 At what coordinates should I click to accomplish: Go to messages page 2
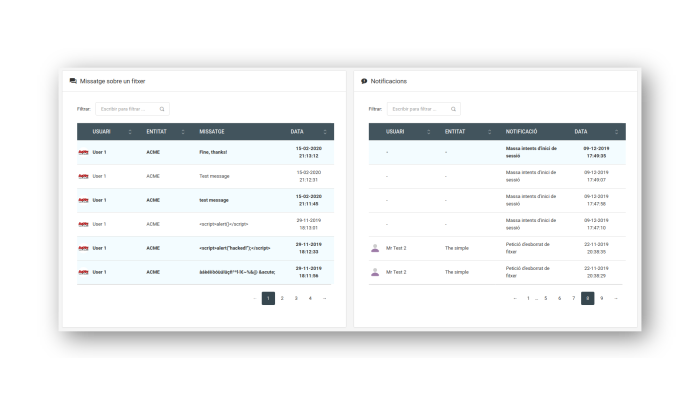pyautogui.click(x=282, y=298)
